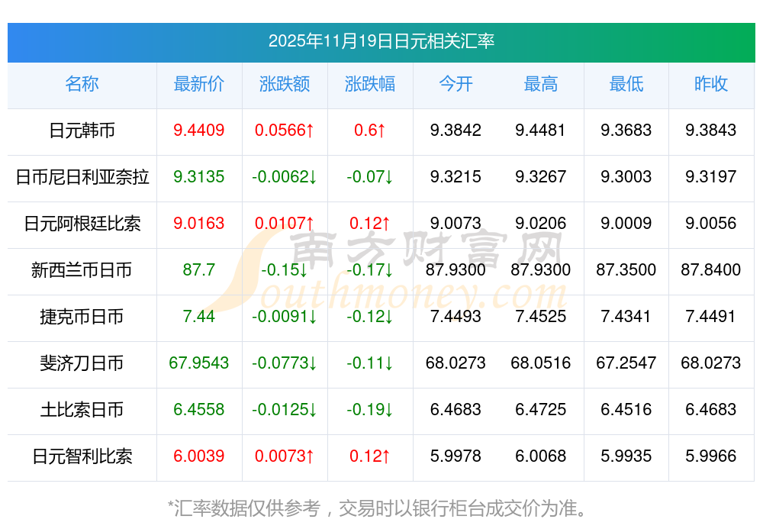Click the 涨跌幅 column header

(370, 84)
